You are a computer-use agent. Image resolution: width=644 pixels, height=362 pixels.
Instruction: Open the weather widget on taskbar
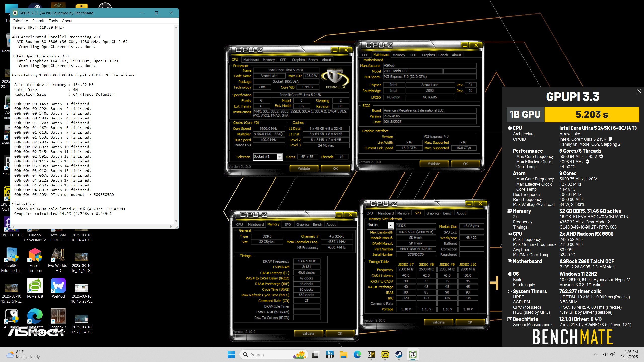pos(23,354)
